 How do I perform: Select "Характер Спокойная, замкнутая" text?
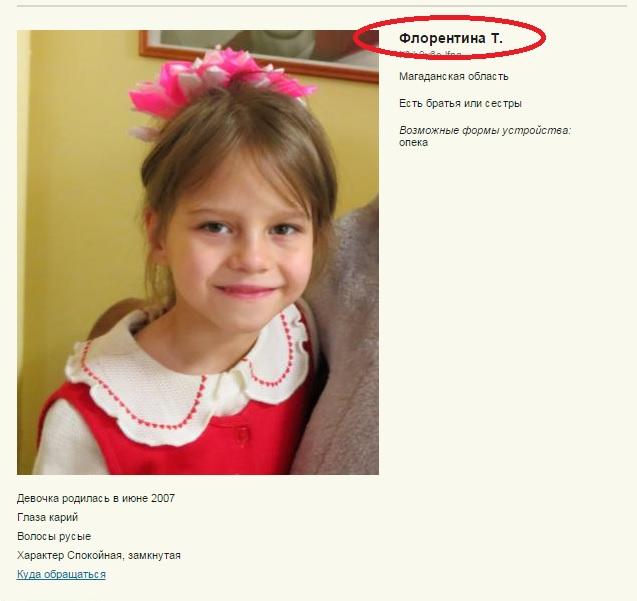[99, 555]
